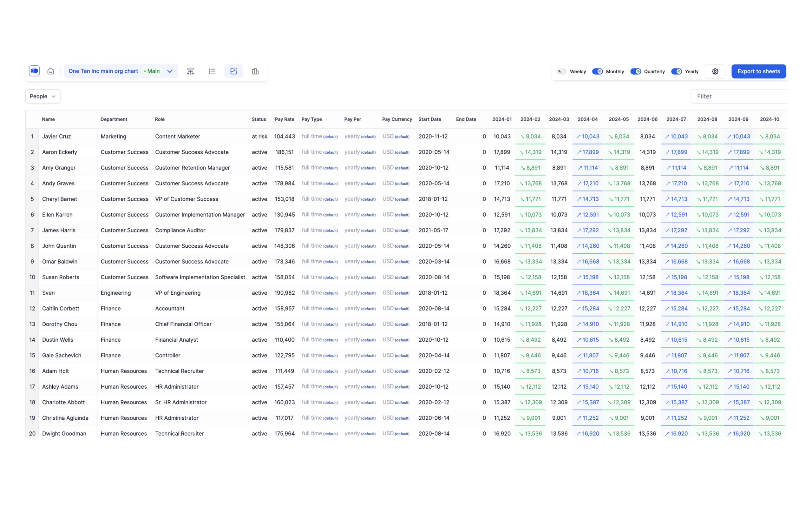Disable the Monthly toggle
This screenshot has height=508, width=812.
point(597,71)
